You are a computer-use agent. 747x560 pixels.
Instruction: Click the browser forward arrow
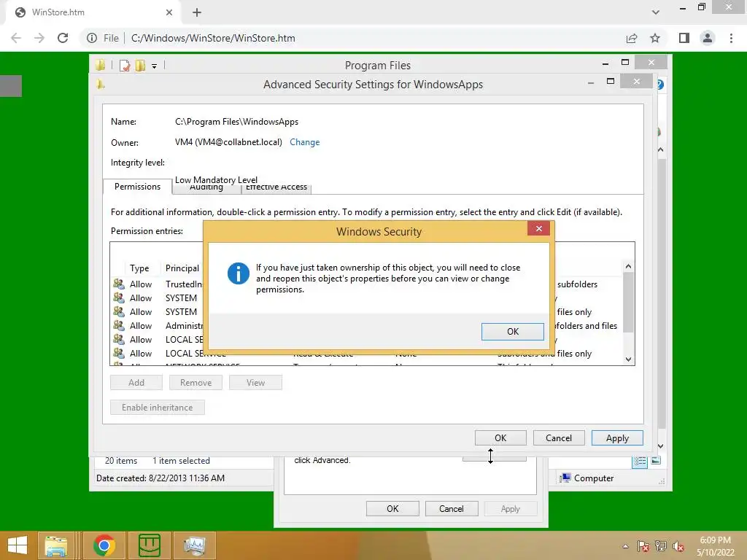pyautogui.click(x=39, y=38)
